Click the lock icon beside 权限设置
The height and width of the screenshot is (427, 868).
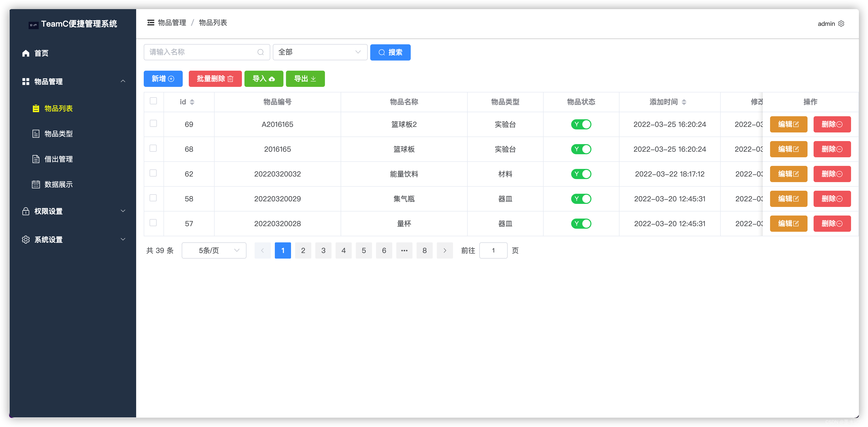point(26,211)
